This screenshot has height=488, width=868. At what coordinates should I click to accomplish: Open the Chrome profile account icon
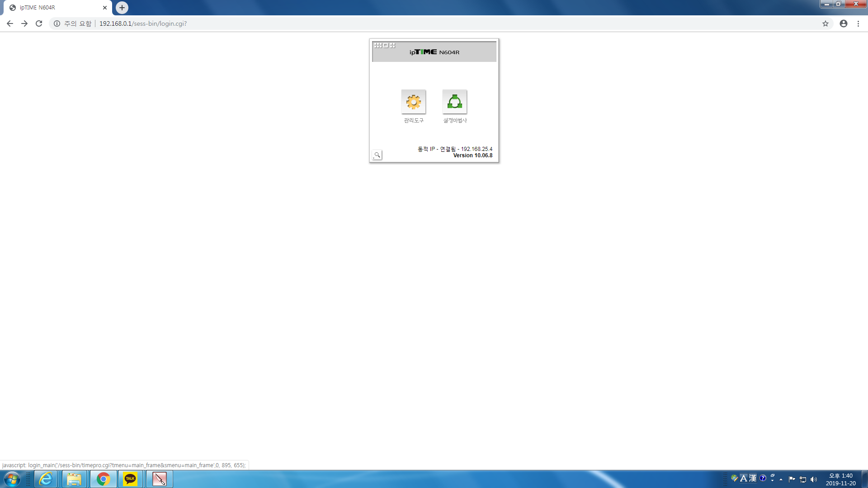pyautogui.click(x=844, y=23)
